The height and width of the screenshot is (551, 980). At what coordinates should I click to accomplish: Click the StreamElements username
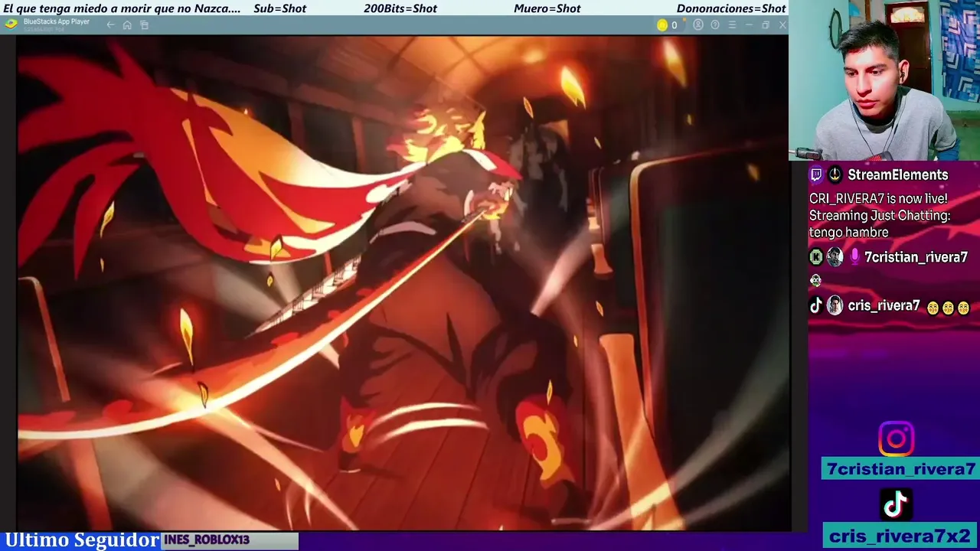point(898,174)
